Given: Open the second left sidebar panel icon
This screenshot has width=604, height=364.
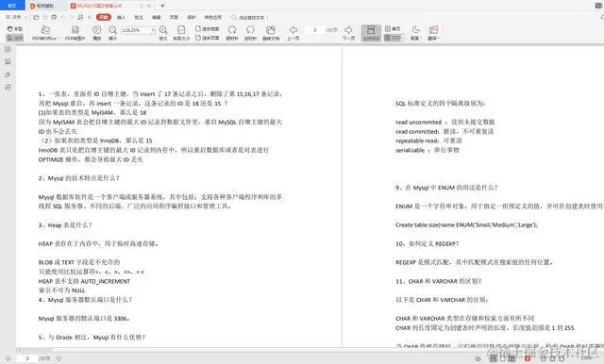Looking at the screenshot, I should click(8, 62).
